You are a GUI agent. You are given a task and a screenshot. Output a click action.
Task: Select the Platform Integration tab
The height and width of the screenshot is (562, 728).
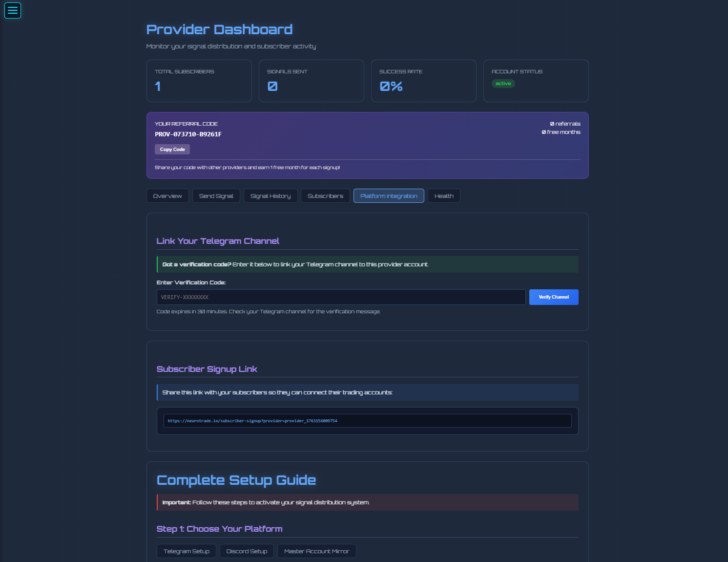(389, 195)
